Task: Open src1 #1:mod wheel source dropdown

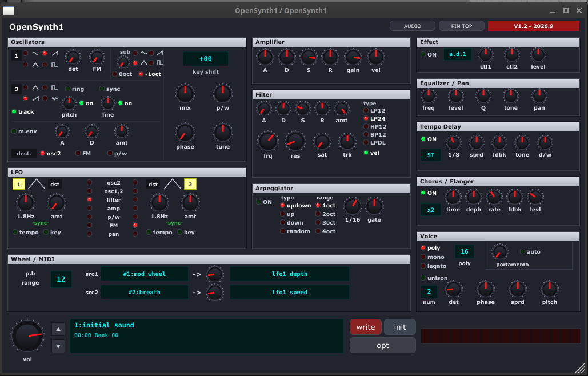Action: pos(145,274)
